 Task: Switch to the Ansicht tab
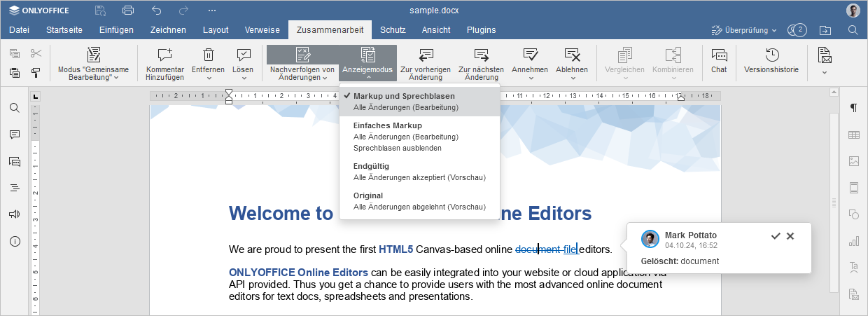[x=436, y=30]
